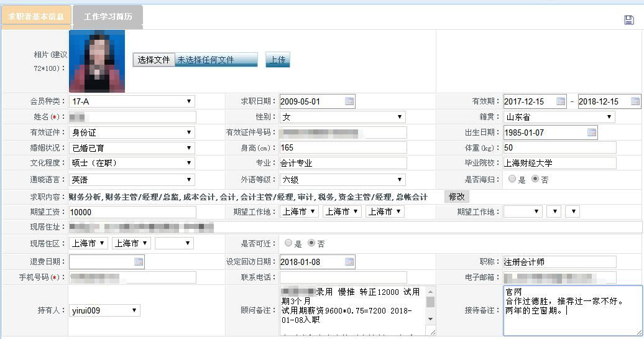644x339 pixels.
Task: Click the 未选择任何文件 label
Action: pos(205,60)
